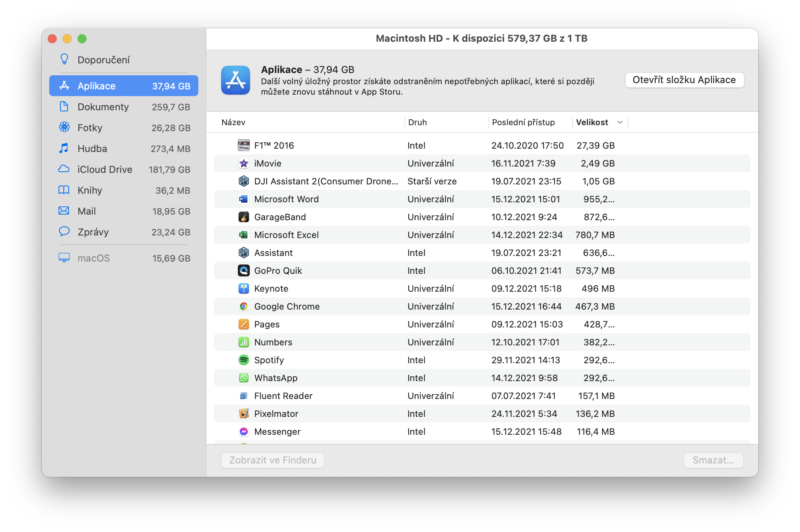
Task: Toggle sort order with Velikost chevron
Action: (x=620, y=122)
